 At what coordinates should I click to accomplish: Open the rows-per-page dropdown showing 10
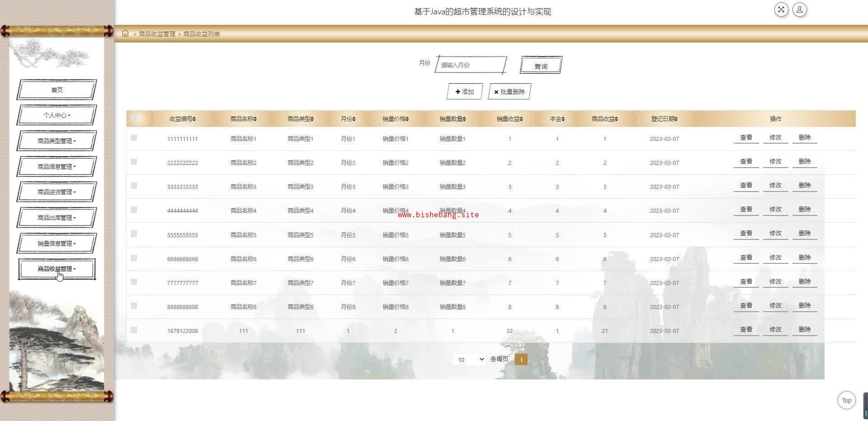pos(469,360)
